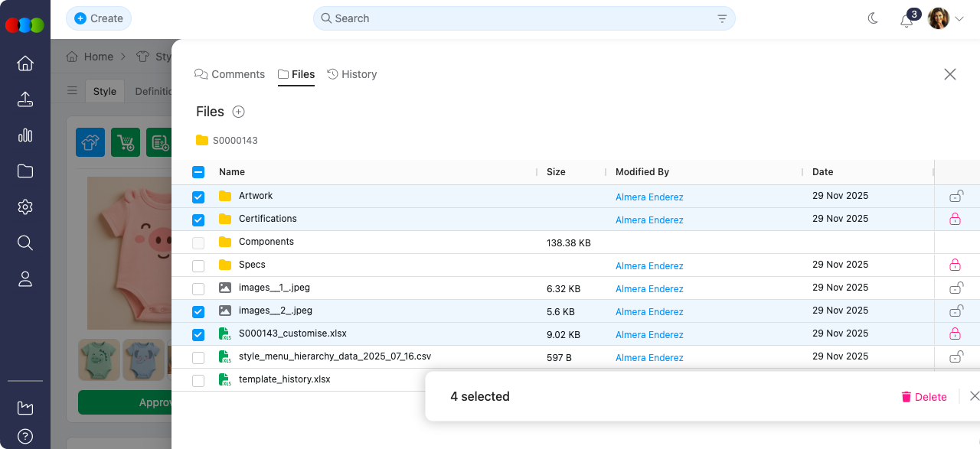
Task: Expand the hamburger menu beside Style tab
Action: click(x=72, y=91)
